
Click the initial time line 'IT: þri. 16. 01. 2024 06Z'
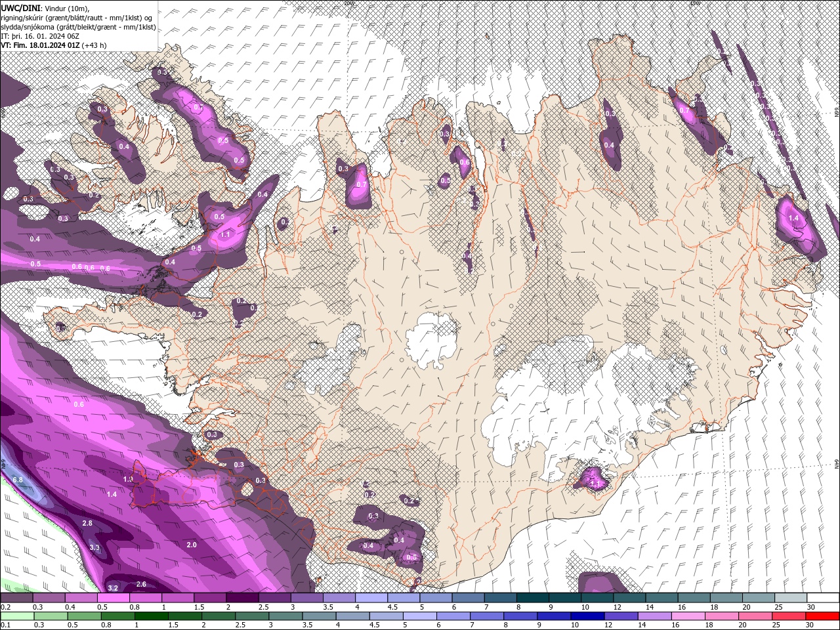pyautogui.click(x=41, y=36)
